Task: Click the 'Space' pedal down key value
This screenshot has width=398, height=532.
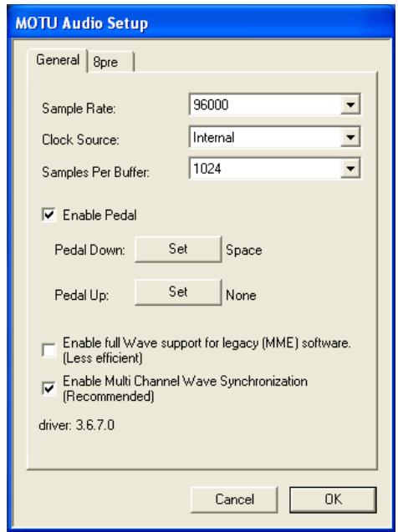Action: click(x=244, y=251)
